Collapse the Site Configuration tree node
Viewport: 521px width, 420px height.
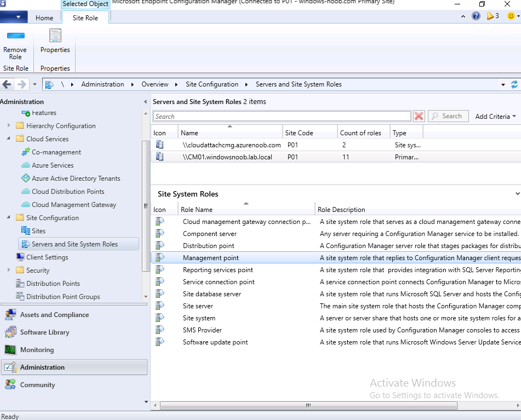pos(9,217)
